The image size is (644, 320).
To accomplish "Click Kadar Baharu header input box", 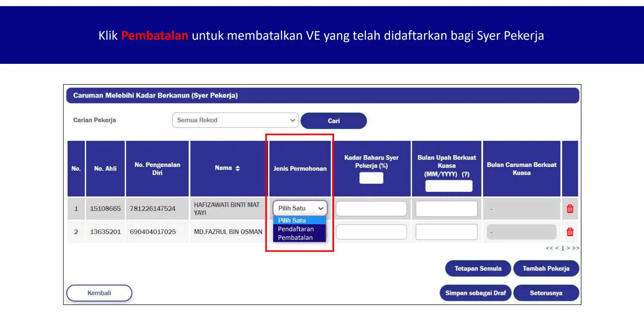I will click(371, 178).
